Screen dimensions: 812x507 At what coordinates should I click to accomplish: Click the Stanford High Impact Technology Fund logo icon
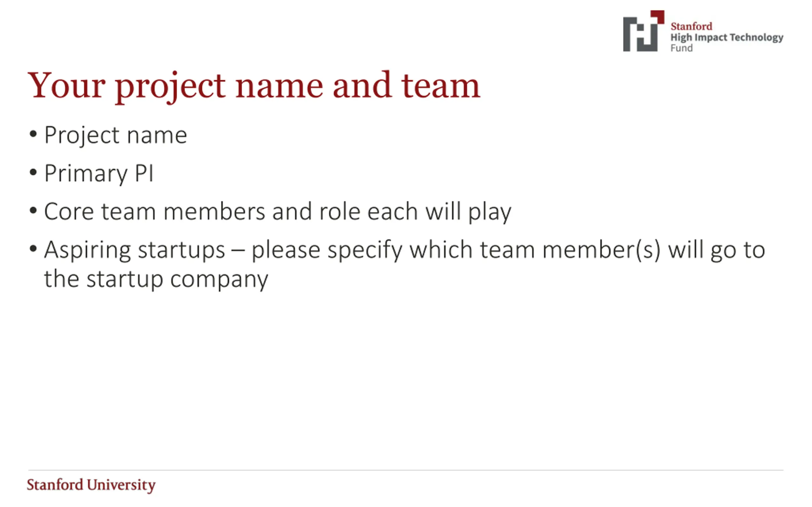[644, 31]
